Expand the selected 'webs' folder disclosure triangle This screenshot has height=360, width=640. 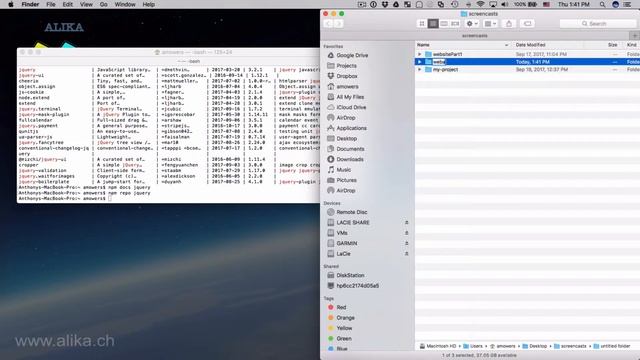[419, 62]
